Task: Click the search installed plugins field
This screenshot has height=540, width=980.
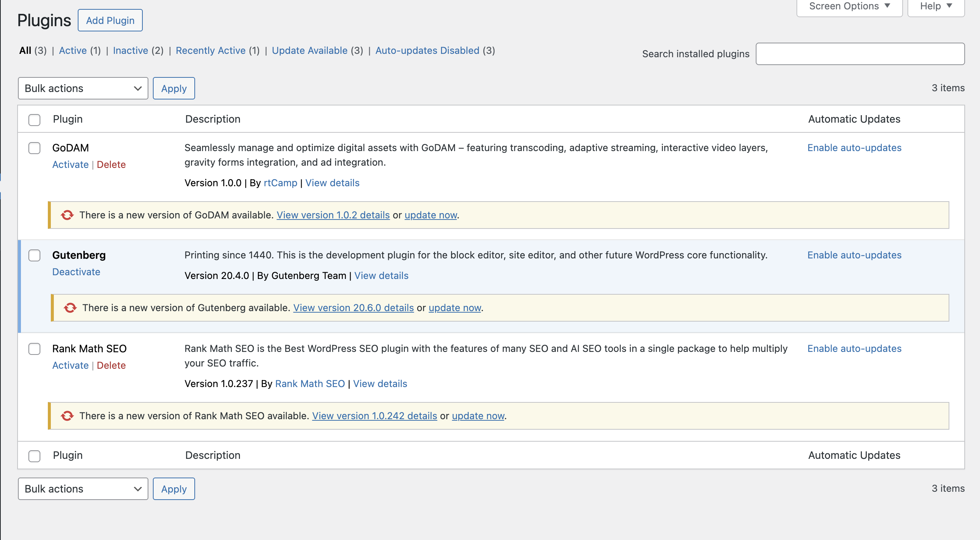Action: 860,53
